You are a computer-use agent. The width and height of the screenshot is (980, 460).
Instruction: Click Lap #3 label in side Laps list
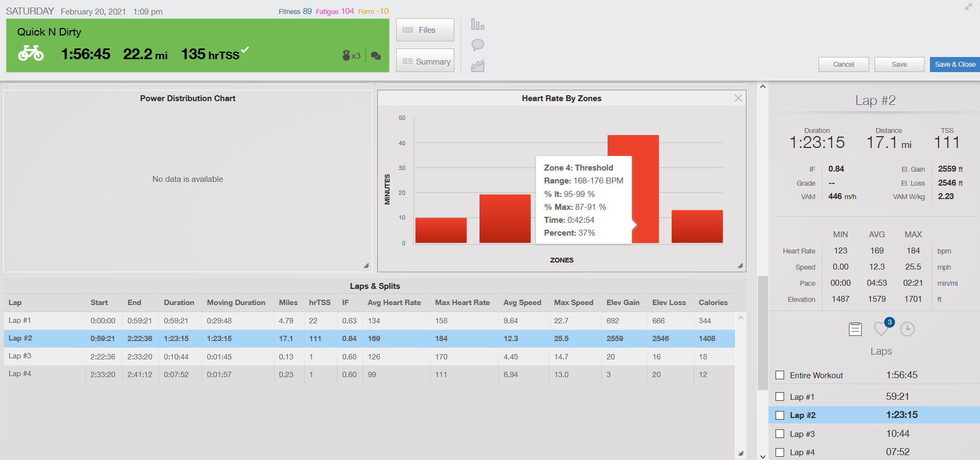coord(802,434)
